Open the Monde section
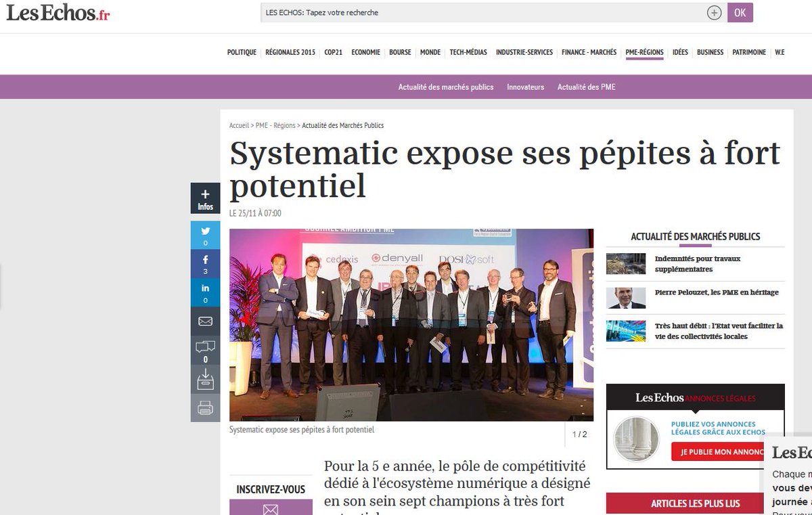Screen dimensions: 812x515 [430, 52]
